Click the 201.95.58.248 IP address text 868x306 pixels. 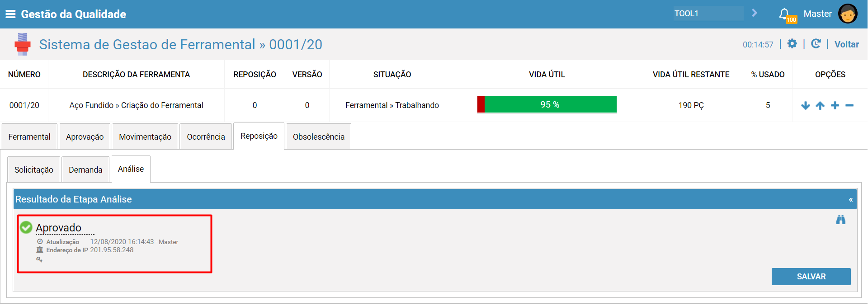point(112,250)
